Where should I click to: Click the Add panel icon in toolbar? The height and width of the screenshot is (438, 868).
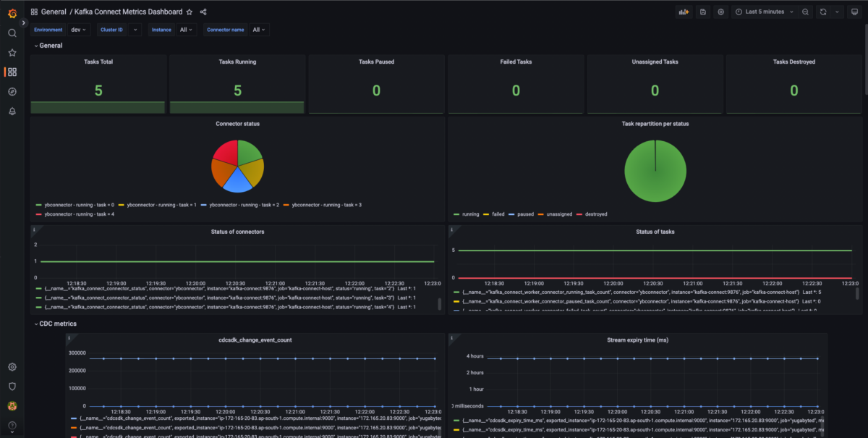point(683,12)
